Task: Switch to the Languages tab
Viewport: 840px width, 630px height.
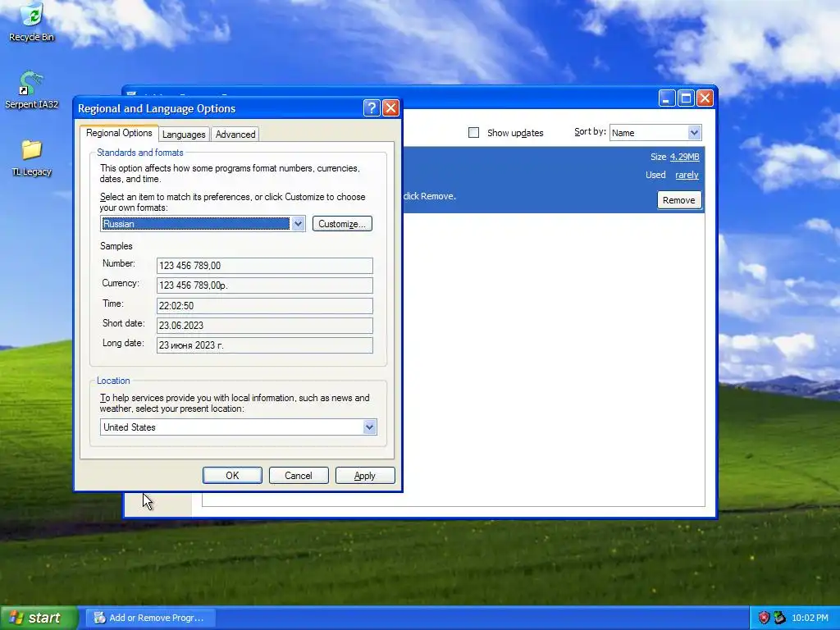Action: pyautogui.click(x=184, y=135)
